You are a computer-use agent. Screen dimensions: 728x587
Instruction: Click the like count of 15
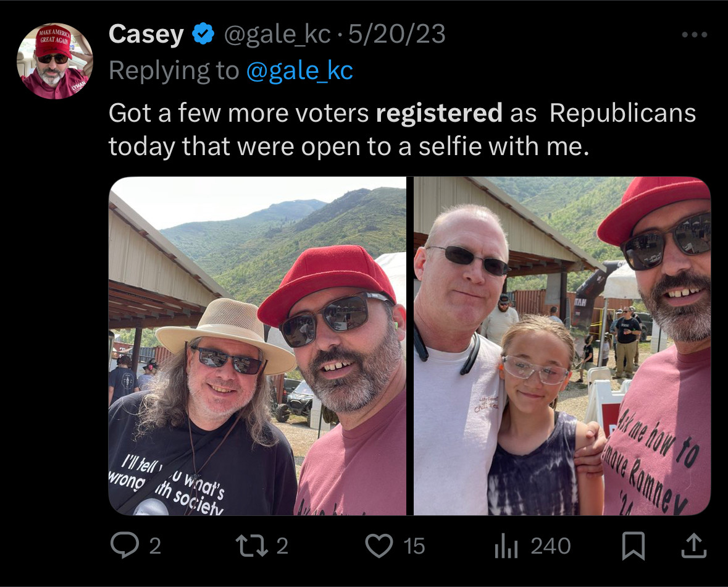click(414, 546)
